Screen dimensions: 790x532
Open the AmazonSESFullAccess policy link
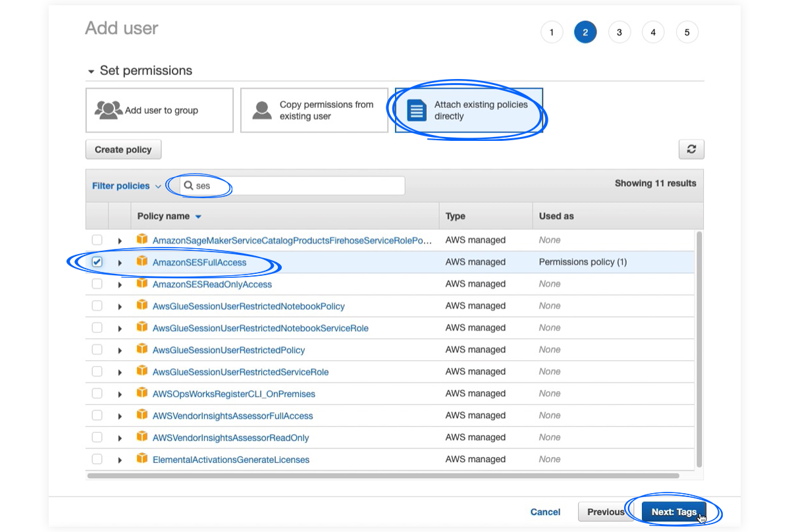click(199, 262)
